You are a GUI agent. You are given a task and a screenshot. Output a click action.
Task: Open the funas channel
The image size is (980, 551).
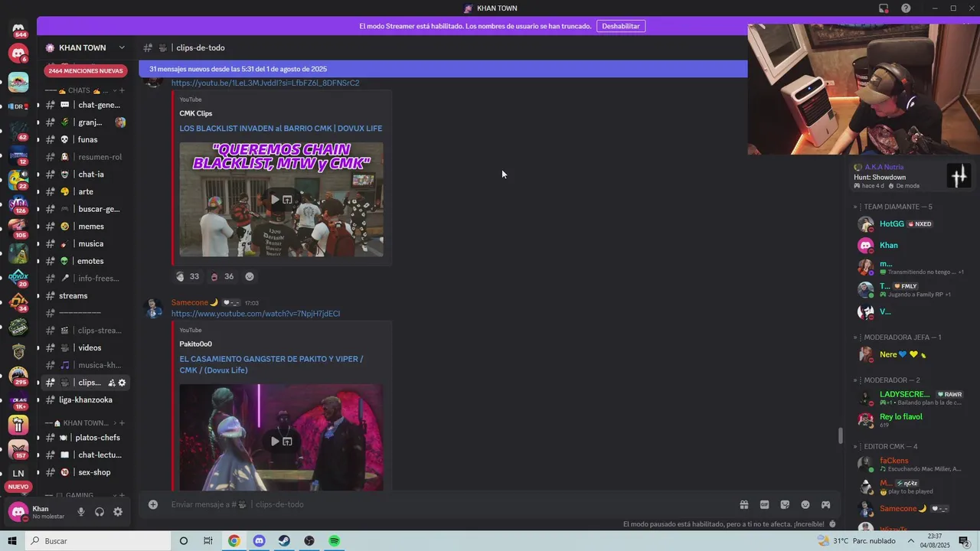(x=86, y=139)
